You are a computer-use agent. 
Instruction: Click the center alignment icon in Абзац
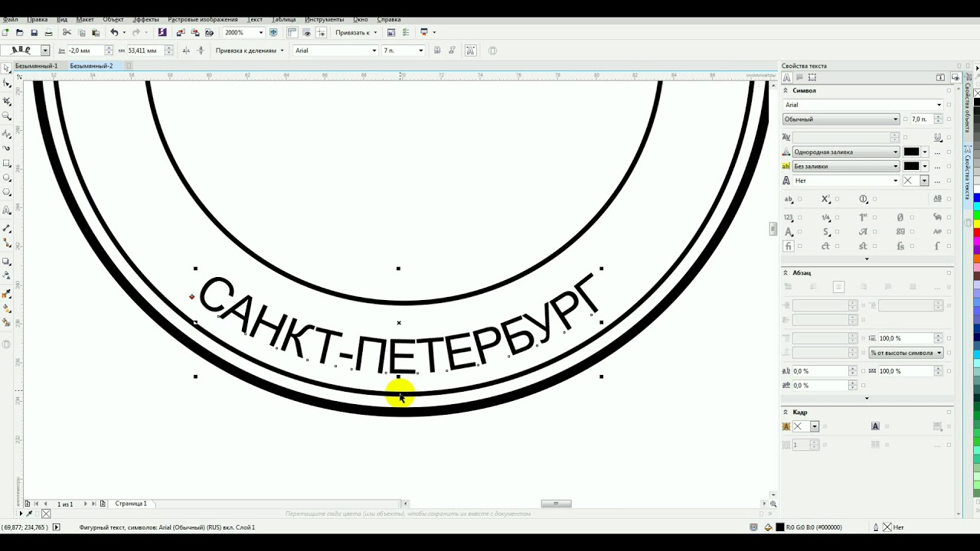point(838,287)
